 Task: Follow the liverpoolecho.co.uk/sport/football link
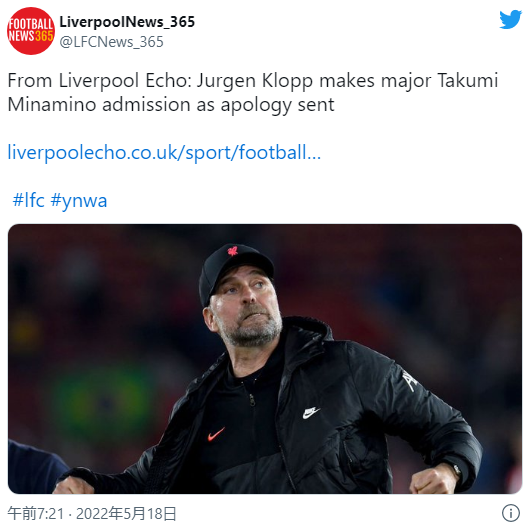(x=164, y=152)
